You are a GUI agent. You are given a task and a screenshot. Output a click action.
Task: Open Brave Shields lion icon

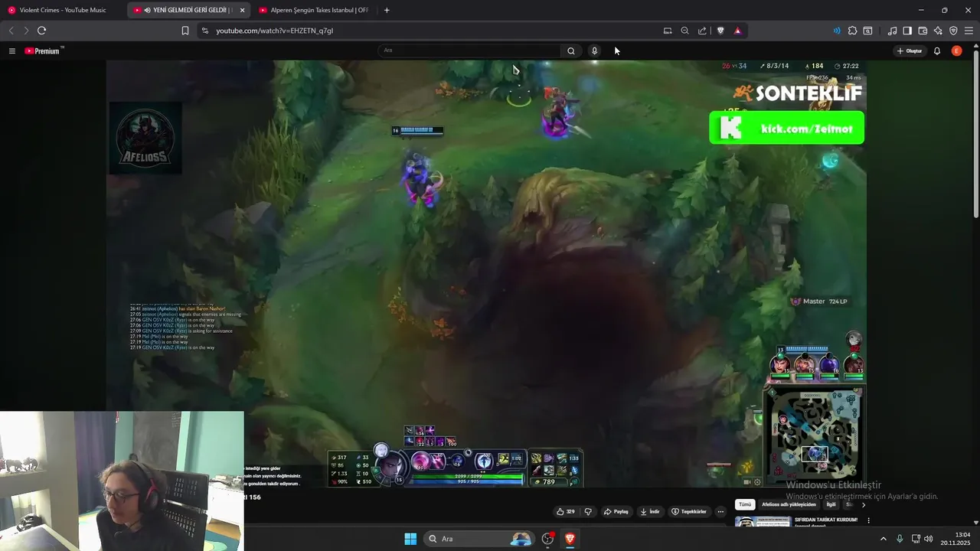pos(720,31)
